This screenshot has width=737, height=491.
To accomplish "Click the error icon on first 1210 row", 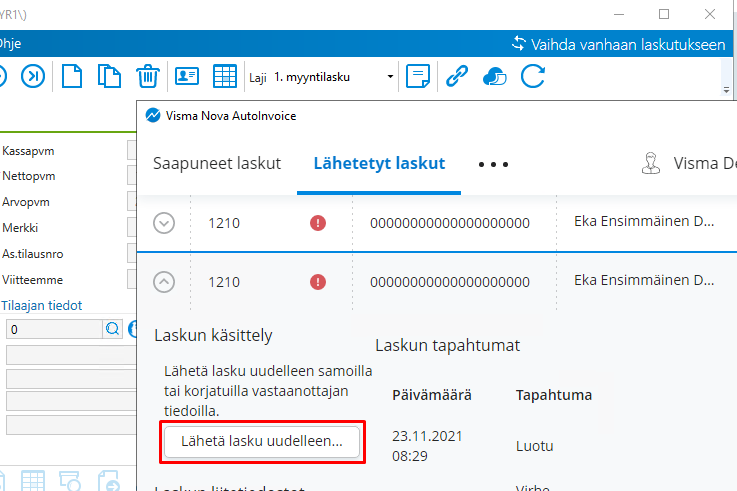I will point(318,223).
